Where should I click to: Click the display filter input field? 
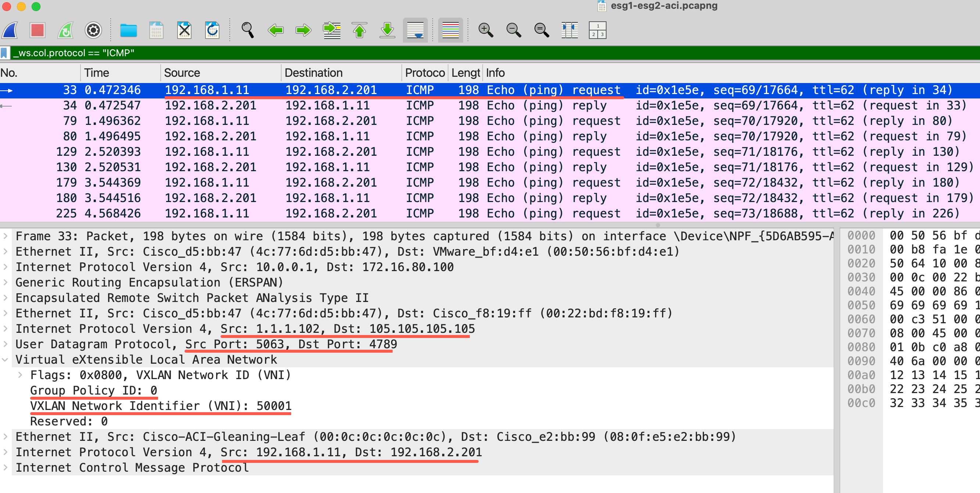pos(494,53)
